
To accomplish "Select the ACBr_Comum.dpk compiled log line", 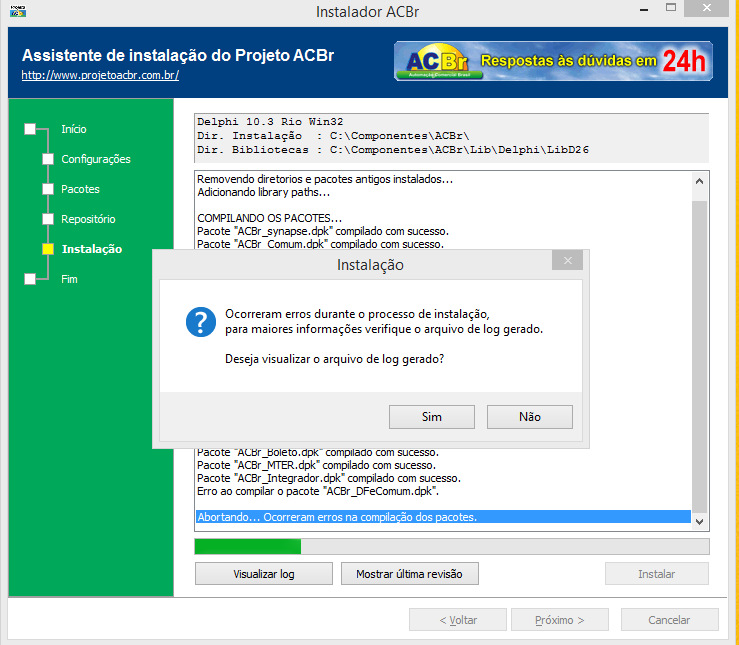I will click(320, 244).
